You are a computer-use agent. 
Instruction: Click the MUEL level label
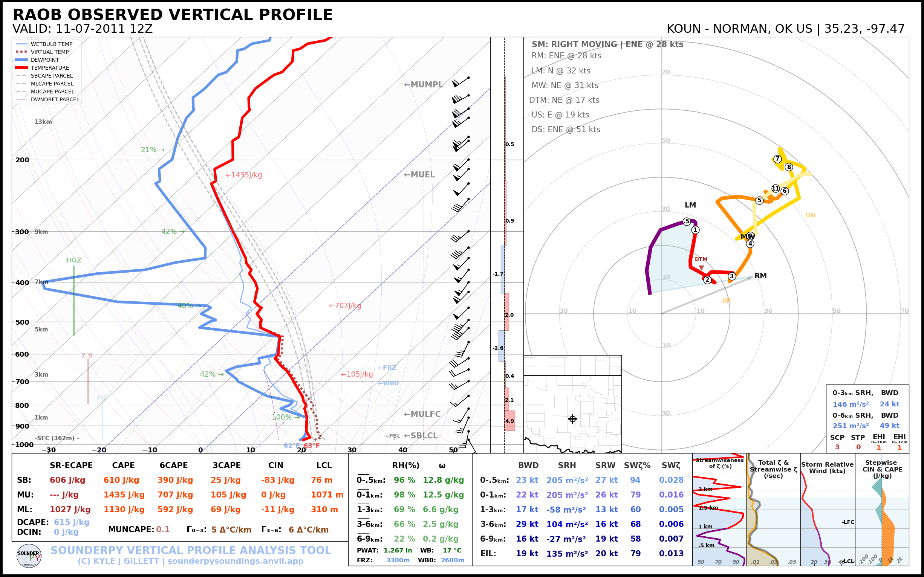pos(419,175)
